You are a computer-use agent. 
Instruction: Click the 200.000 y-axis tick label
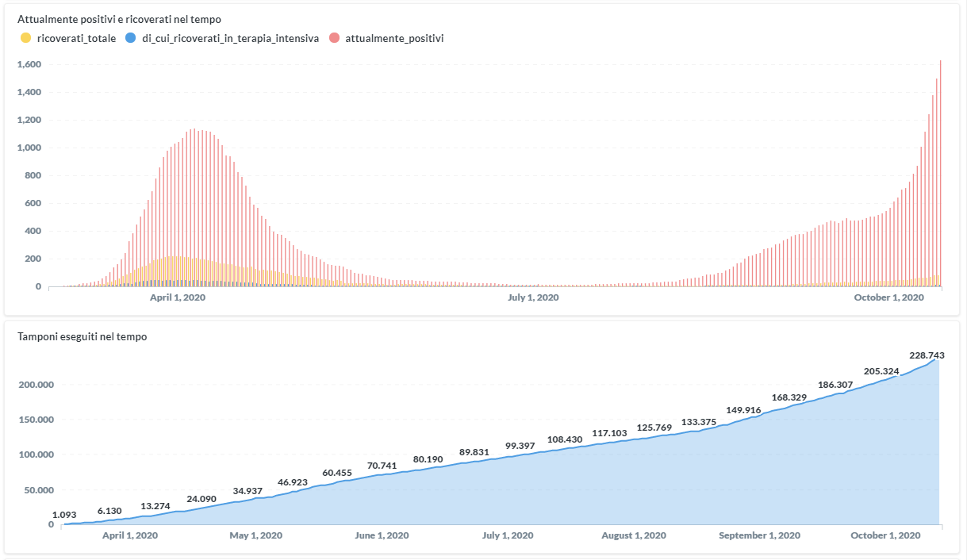tap(36, 385)
